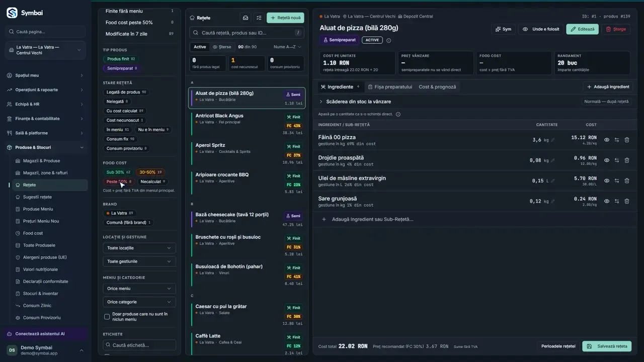This screenshot has height=362, width=644.
Task: Switch to Fișa preparatului tab
Action: (390, 86)
